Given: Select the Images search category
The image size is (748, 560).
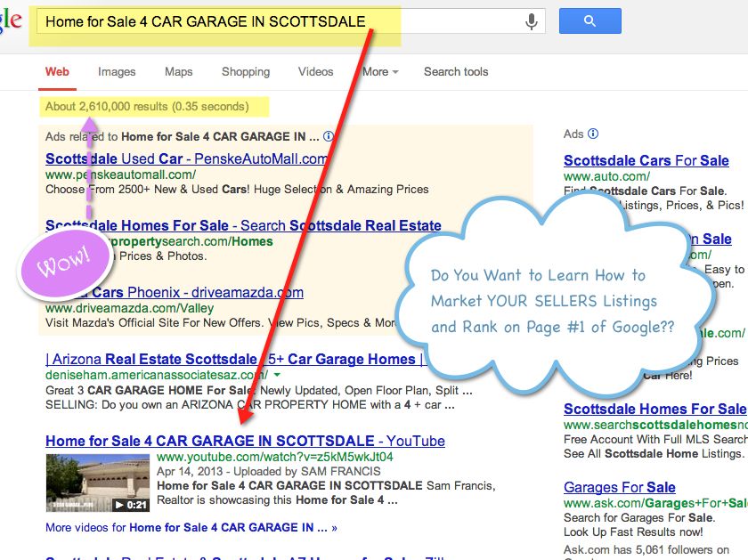Looking at the screenshot, I should tap(117, 71).
